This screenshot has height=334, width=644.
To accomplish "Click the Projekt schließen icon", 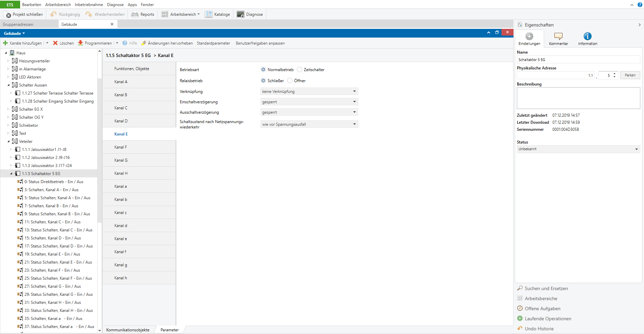I will click(7, 14).
